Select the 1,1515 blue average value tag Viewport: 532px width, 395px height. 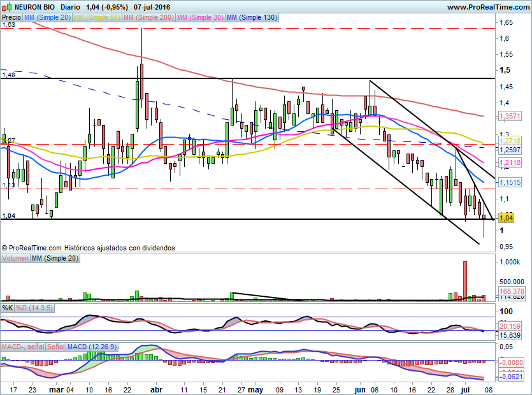click(510, 183)
